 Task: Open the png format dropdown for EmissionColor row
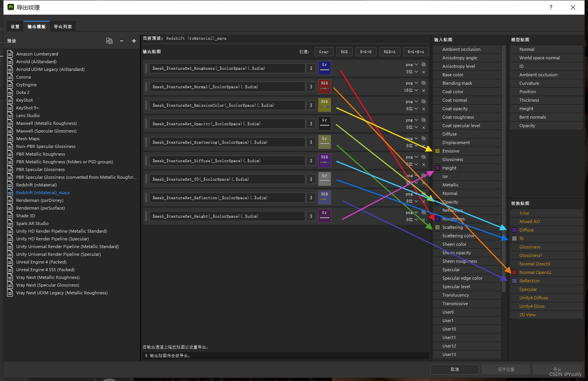[x=412, y=101]
